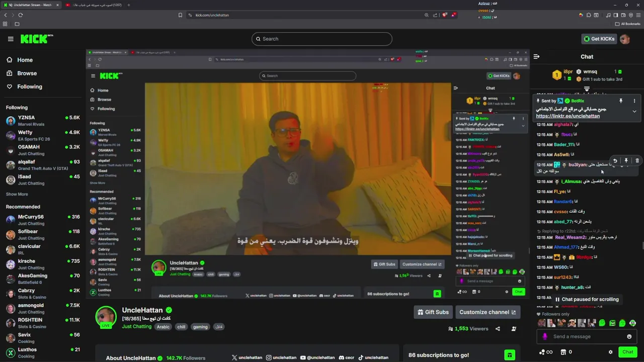
Task: Click Show More under Following list
Action: pyautogui.click(x=17, y=194)
